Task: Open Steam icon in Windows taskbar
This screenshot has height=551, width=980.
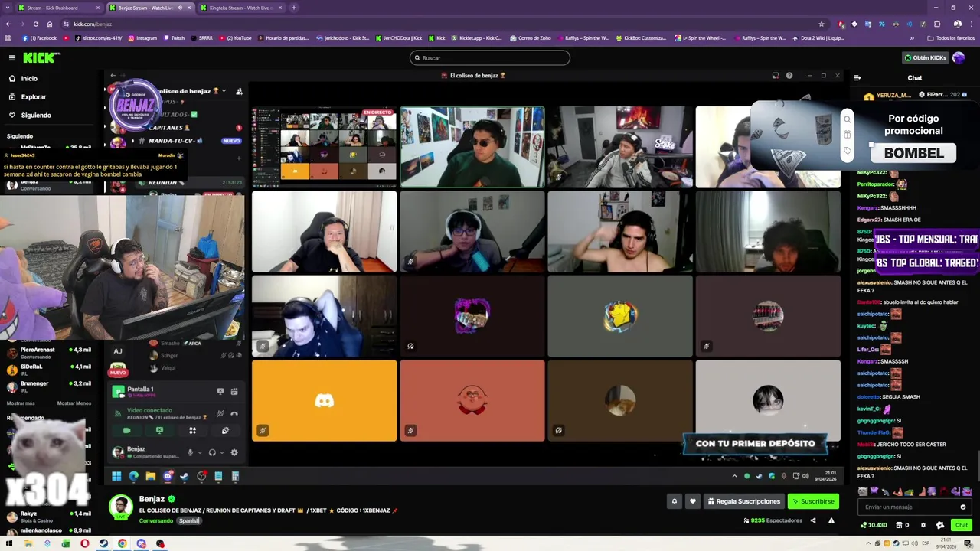Action: [103, 543]
